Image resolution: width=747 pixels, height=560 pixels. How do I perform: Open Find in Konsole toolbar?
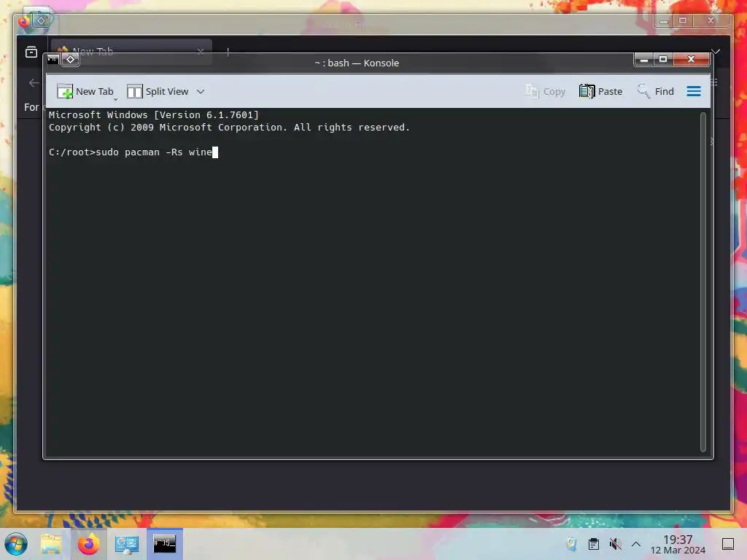click(656, 91)
